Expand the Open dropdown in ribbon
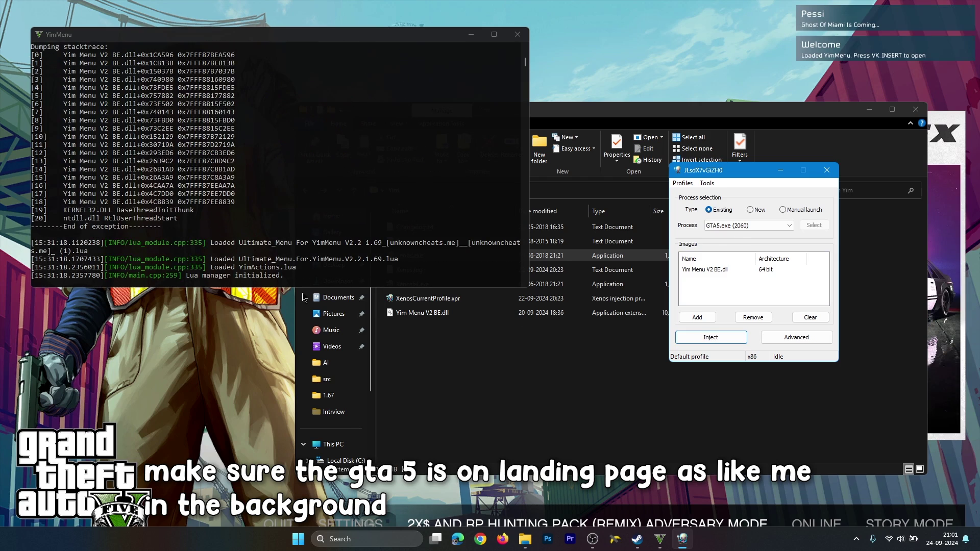 (x=661, y=137)
